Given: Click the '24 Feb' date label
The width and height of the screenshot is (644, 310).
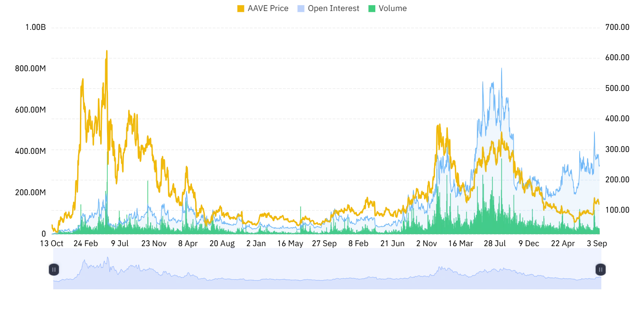Looking at the screenshot, I should 85,243.
